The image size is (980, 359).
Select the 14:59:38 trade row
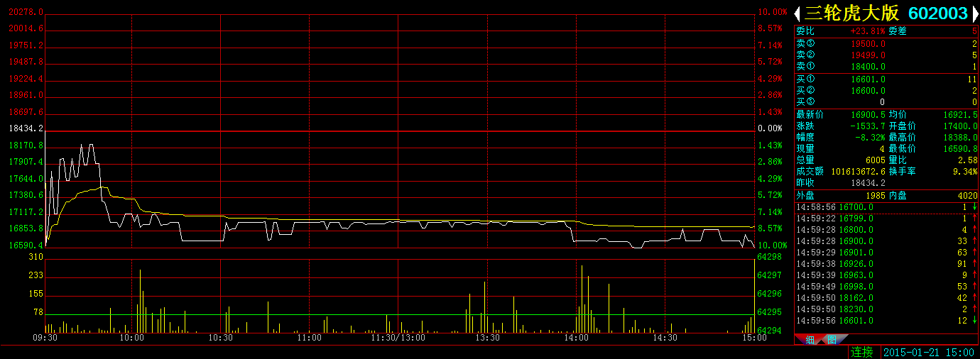point(886,264)
